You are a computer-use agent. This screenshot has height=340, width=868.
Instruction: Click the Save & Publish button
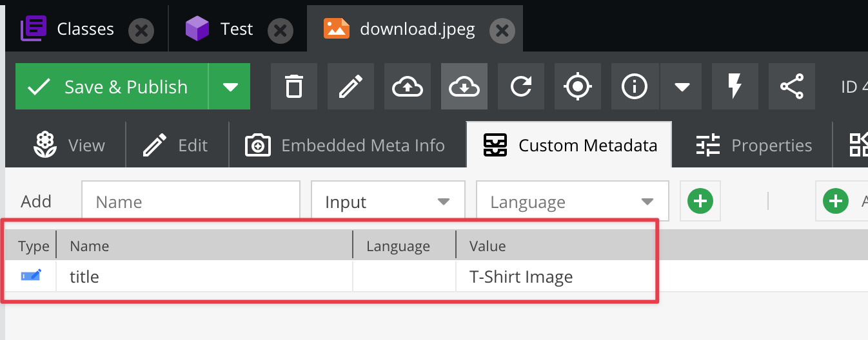click(112, 86)
